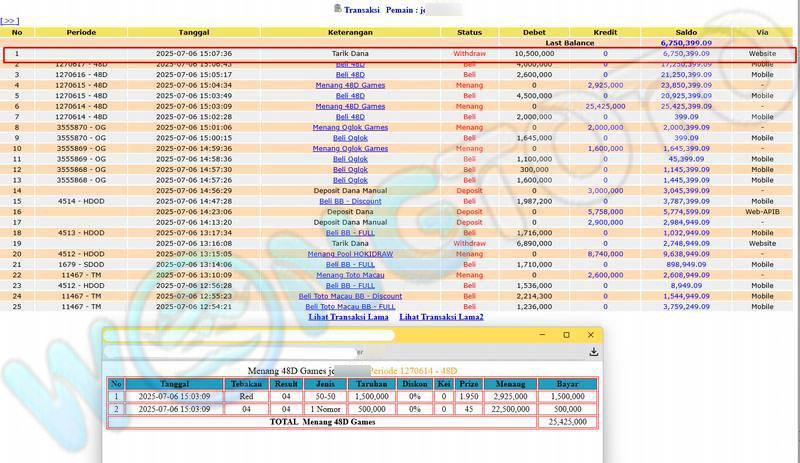Open Beli BB - Discount link in row 15

pyautogui.click(x=350, y=201)
